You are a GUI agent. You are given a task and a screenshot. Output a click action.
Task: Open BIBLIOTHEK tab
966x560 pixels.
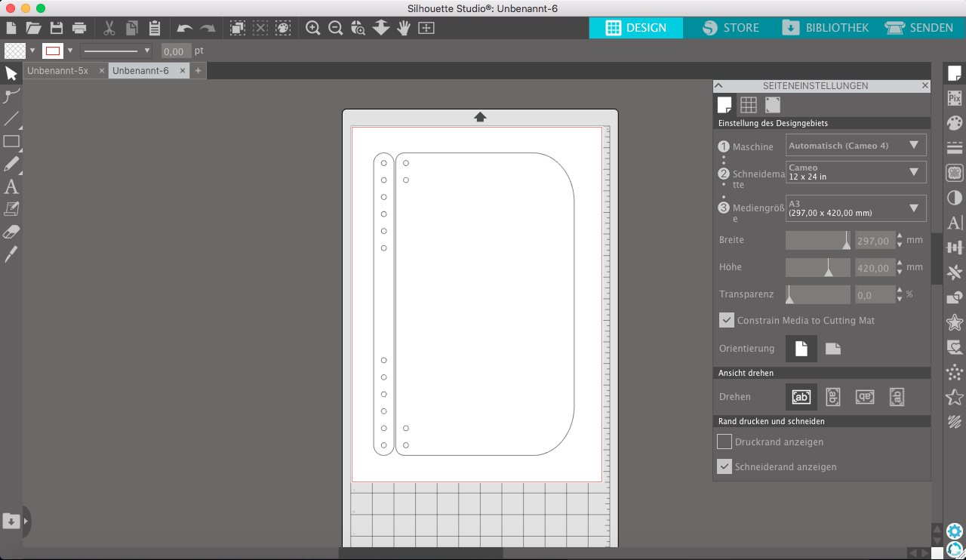(x=826, y=28)
